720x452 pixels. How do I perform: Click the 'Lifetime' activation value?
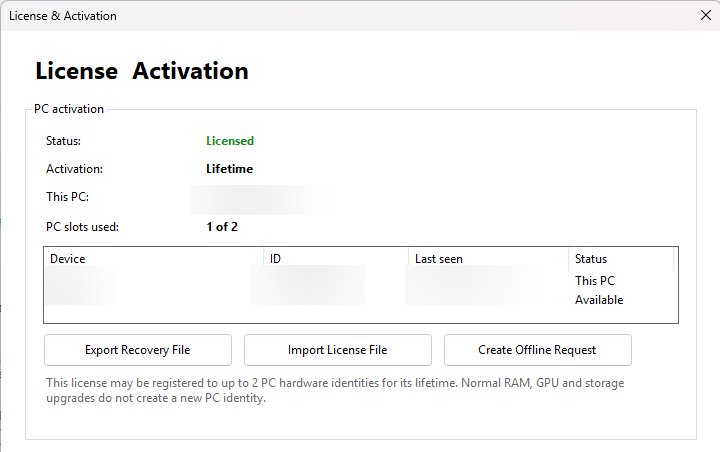(x=230, y=169)
